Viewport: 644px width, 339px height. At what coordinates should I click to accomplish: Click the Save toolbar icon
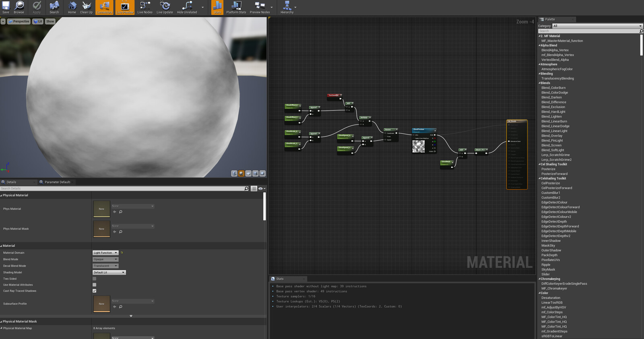click(x=6, y=7)
